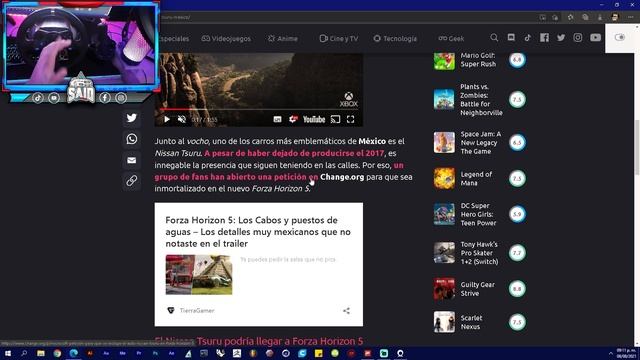Image resolution: width=640 pixels, height=360 pixels.
Task: Click Facebook icon on stream overlay
Action: tap(105, 98)
